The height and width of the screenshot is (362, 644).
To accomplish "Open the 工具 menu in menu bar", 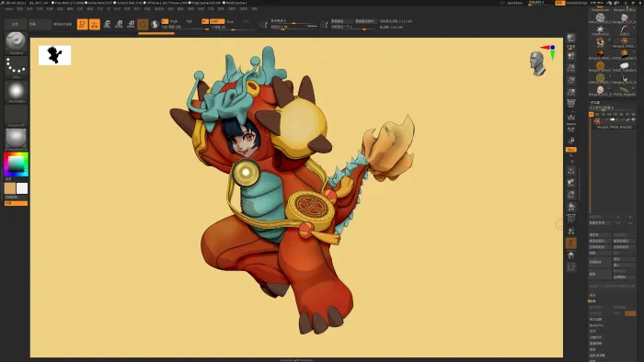I will click(x=211, y=8).
